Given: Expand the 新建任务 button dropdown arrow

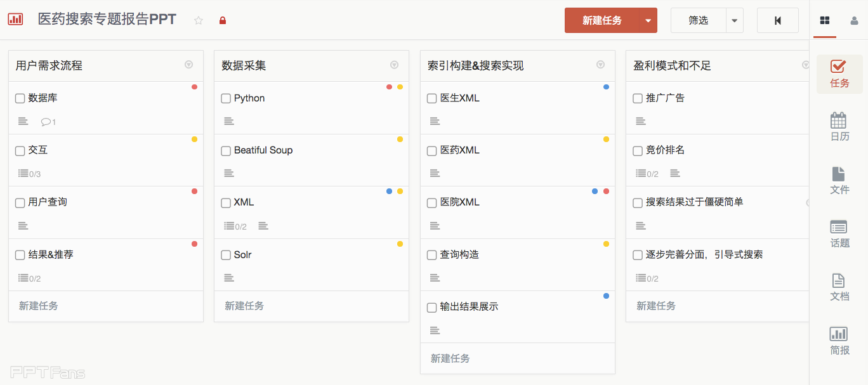Looking at the screenshot, I should click(x=648, y=20).
